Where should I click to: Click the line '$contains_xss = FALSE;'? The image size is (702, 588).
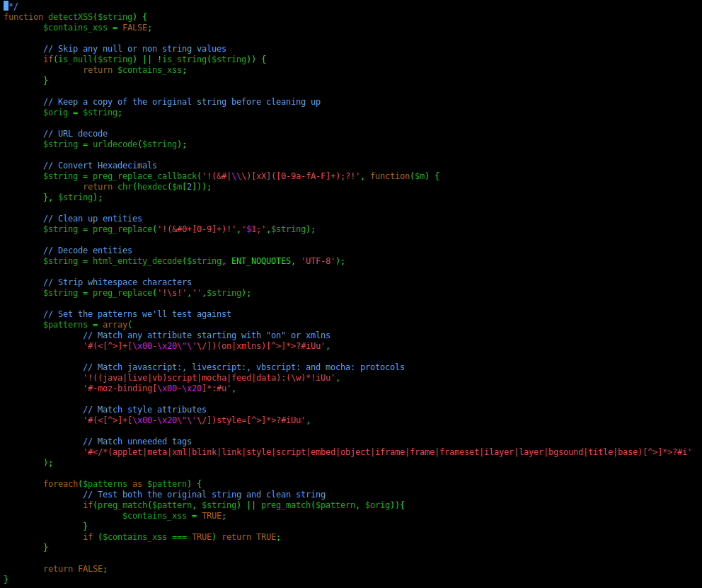98,28
